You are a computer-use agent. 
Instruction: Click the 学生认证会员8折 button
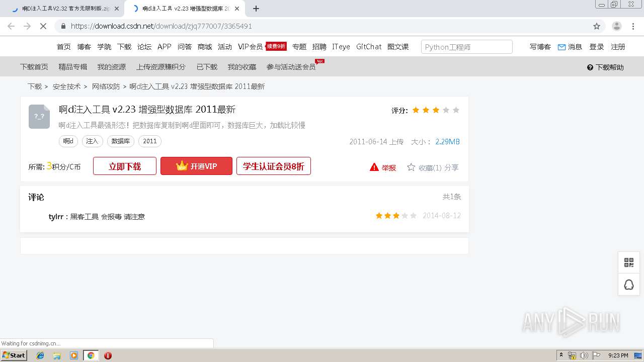(274, 166)
